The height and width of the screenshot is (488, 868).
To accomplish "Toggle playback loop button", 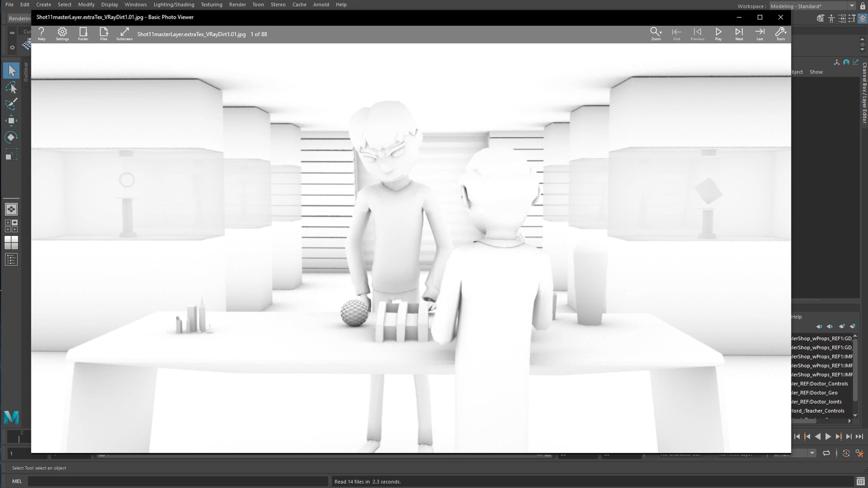I will (826, 453).
